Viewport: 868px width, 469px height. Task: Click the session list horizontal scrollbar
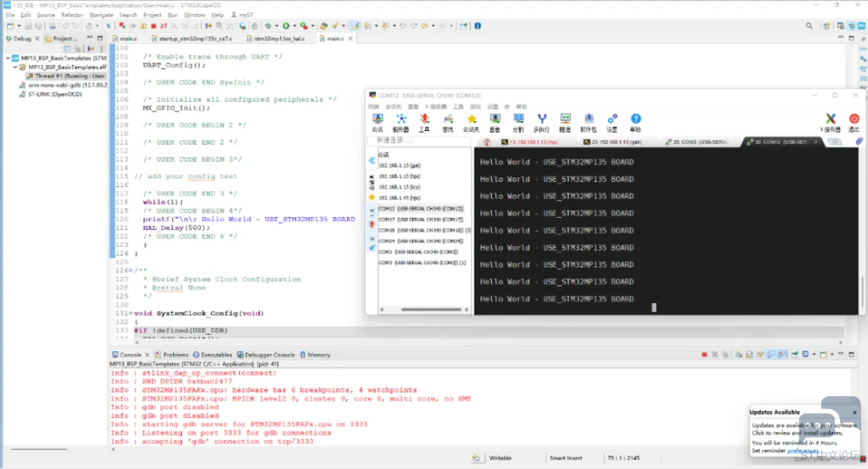tap(430, 309)
